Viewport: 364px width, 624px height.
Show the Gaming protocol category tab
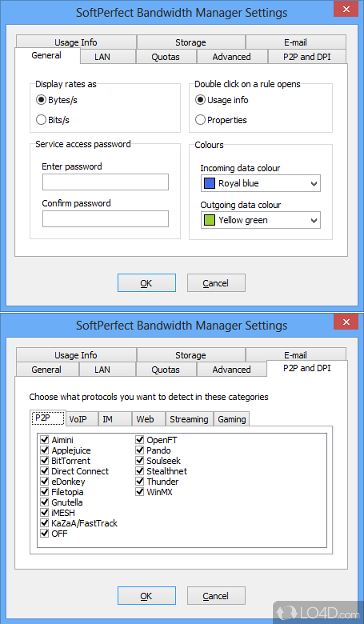[232, 419]
